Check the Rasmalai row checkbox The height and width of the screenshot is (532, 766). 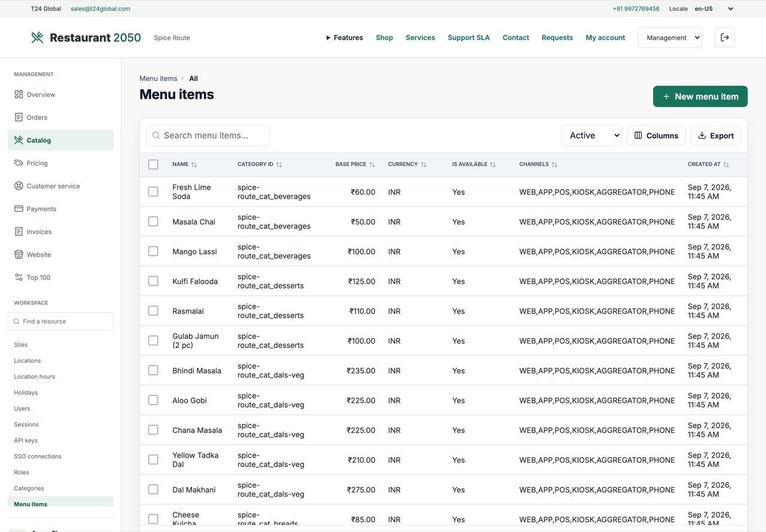153,311
